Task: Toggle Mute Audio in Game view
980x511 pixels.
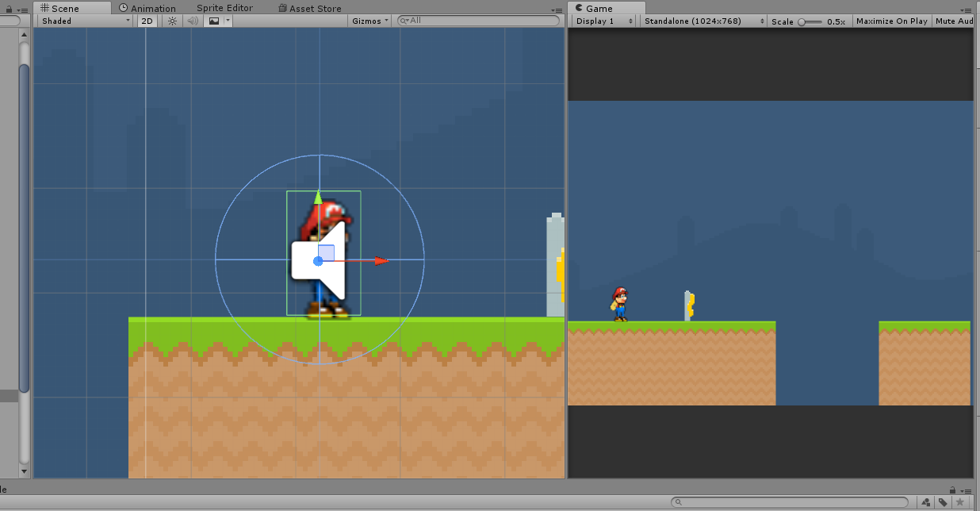Action: 954,21
